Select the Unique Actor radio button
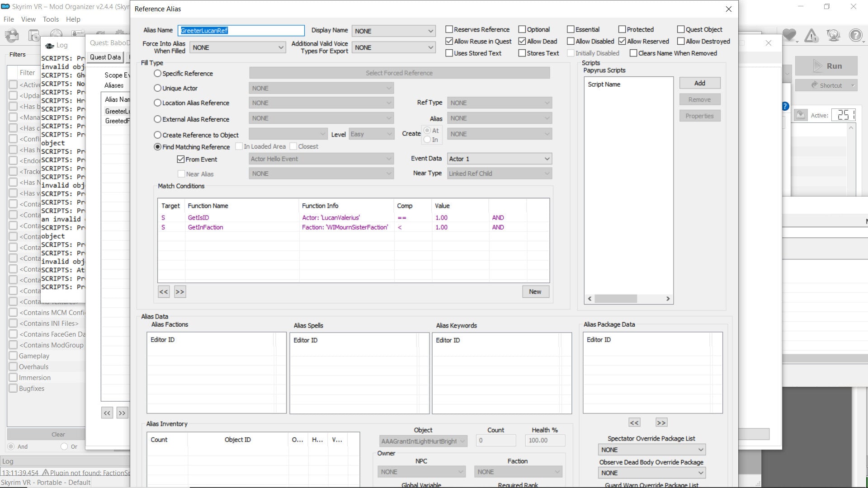The width and height of the screenshot is (868, 488). (157, 88)
